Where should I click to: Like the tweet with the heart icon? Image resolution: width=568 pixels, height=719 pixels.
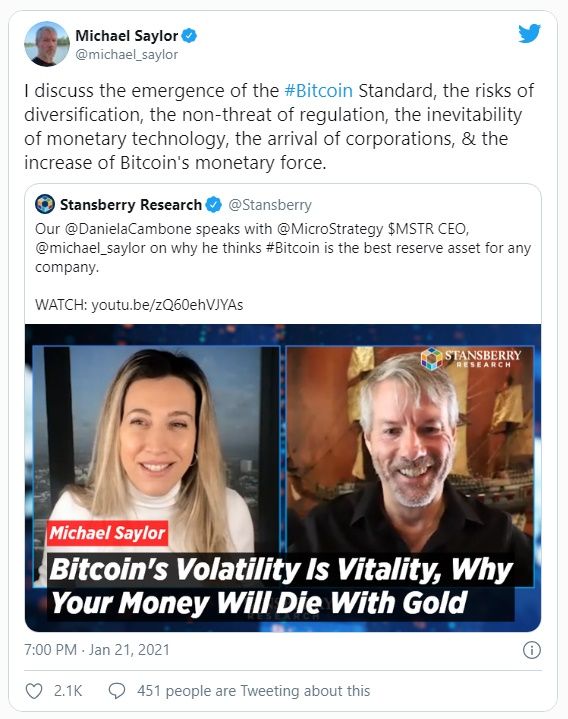pos(33,691)
